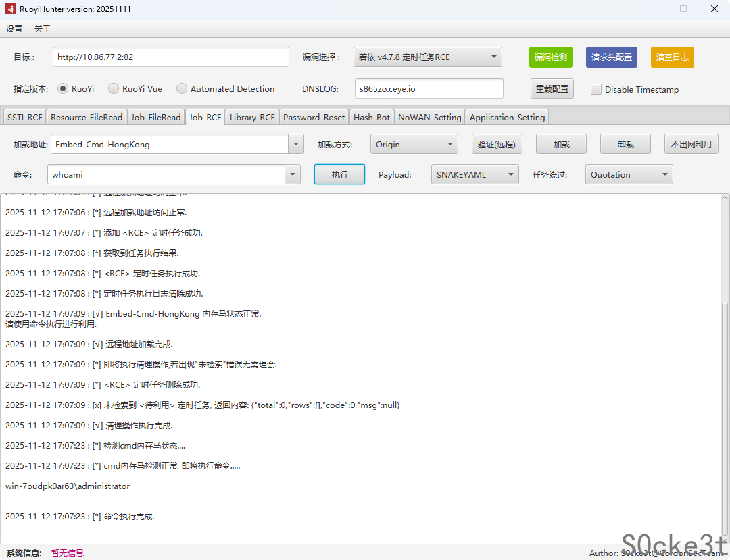Select the RuoYi radio button

point(63,88)
